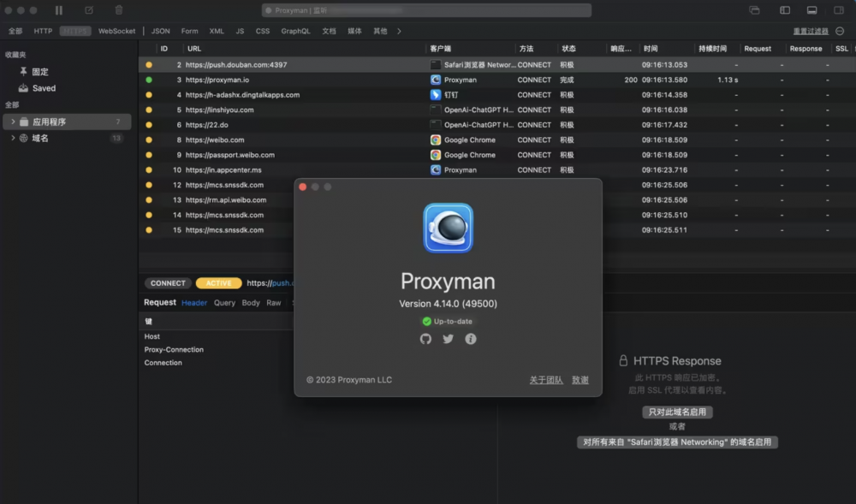Image resolution: width=856 pixels, height=504 pixels.
Task: Switch to the Request Query tab
Action: coord(224,303)
